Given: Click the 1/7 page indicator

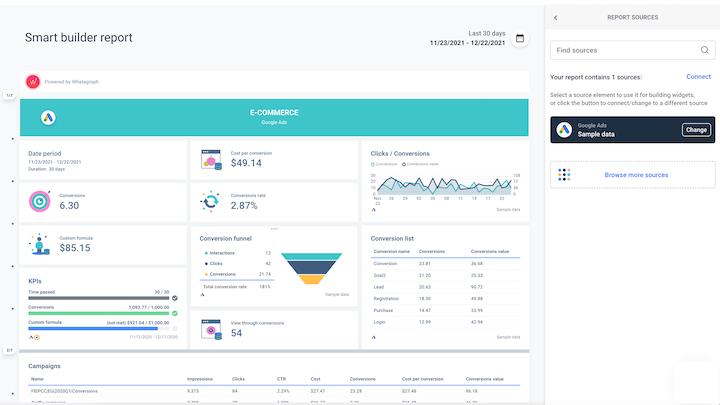Looking at the screenshot, I should [x=9, y=95].
